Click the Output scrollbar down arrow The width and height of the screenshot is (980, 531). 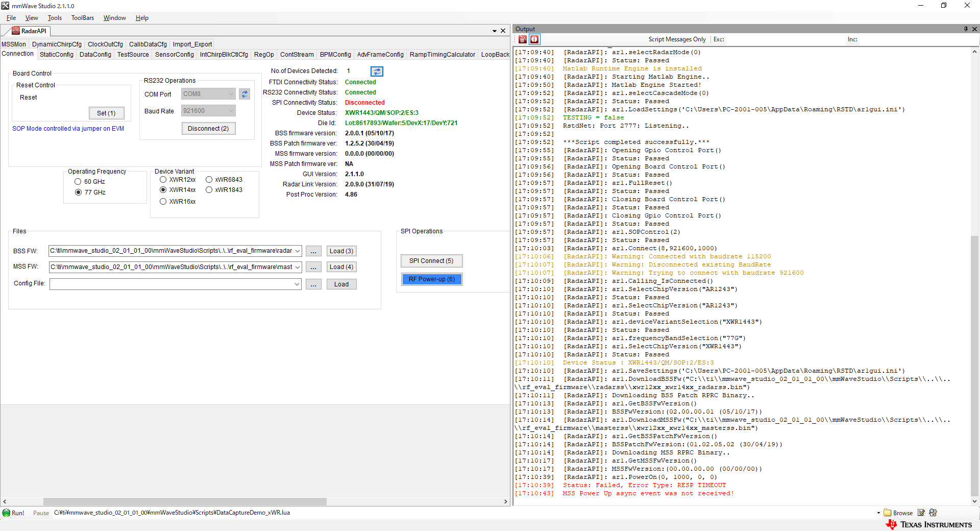[974, 501]
